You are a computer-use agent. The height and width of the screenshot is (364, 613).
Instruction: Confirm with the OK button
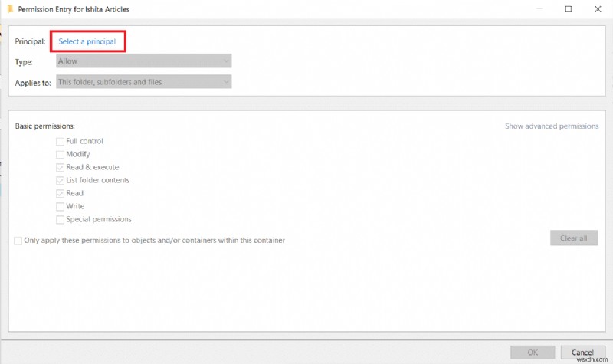[x=533, y=353]
